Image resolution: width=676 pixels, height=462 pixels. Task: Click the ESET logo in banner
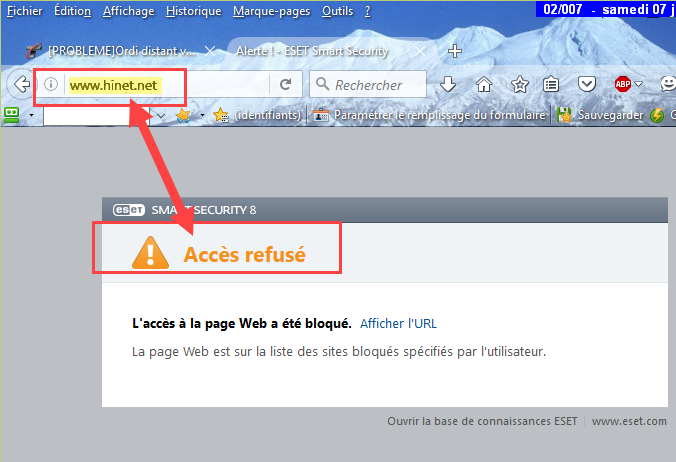(x=128, y=210)
